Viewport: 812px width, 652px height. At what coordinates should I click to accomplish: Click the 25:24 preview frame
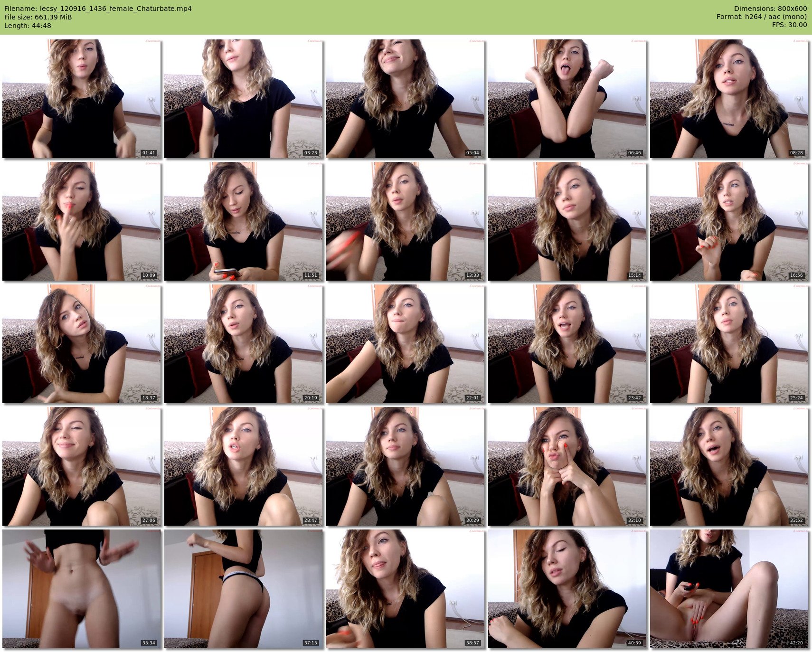729,344
